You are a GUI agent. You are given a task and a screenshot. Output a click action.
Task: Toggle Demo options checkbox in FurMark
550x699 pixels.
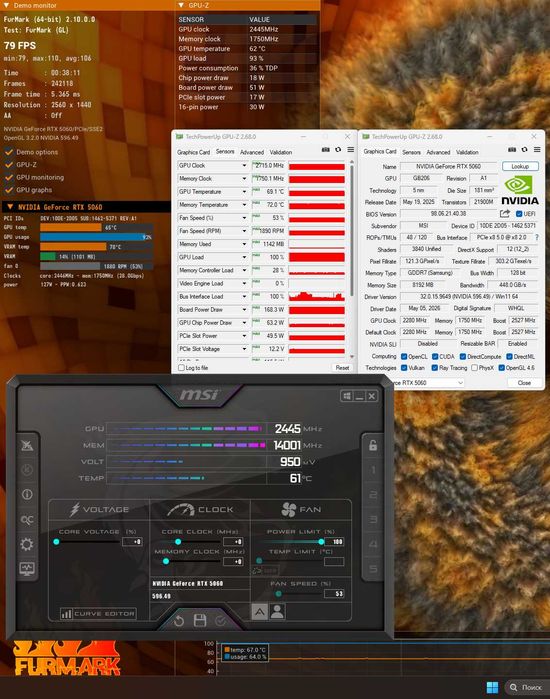[8, 152]
